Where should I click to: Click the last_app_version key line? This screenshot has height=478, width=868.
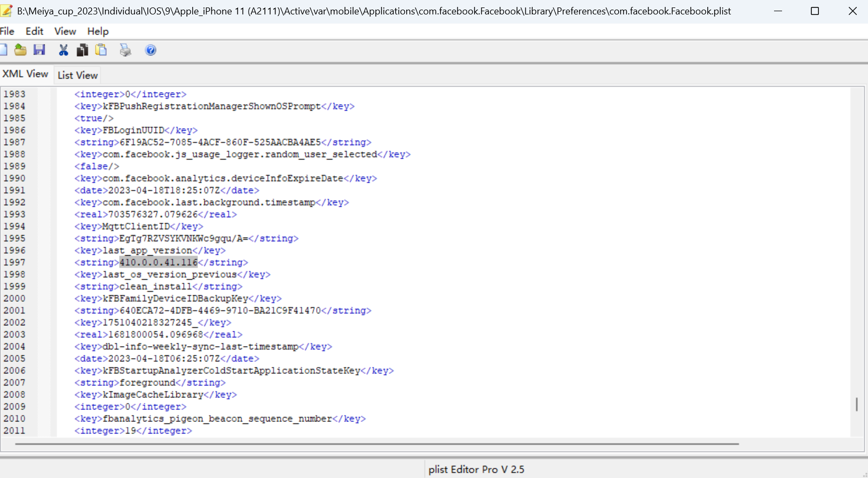150,250
